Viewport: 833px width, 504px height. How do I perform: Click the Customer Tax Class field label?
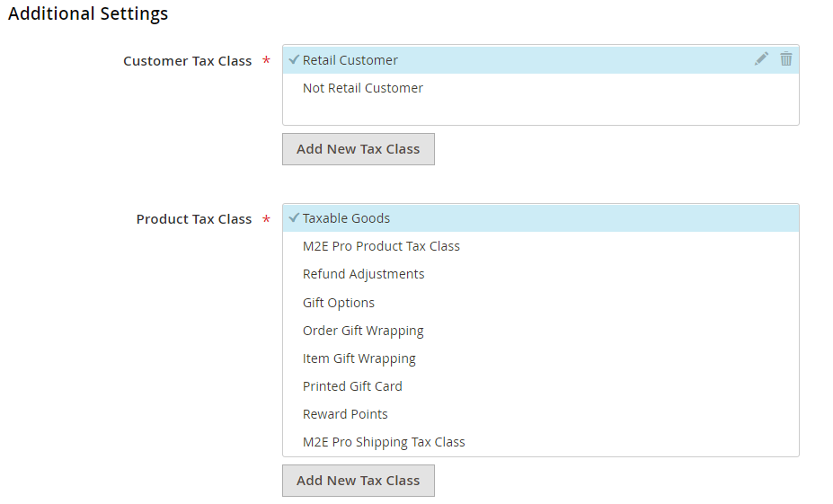click(187, 61)
